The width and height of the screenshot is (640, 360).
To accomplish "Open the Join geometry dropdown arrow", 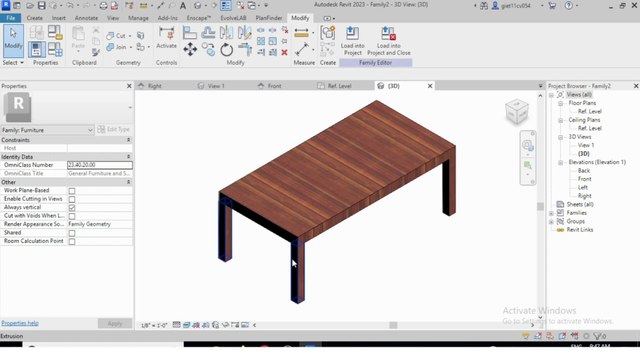I will 131,47.
